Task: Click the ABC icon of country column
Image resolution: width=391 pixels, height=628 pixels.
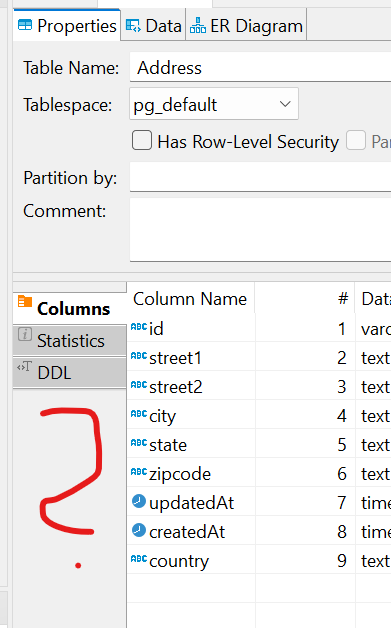Action: point(139,559)
